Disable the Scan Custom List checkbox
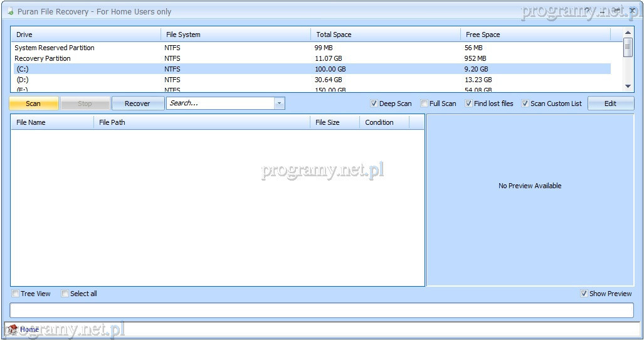Image resolution: width=644 pixels, height=340 pixels. pyautogui.click(x=525, y=104)
